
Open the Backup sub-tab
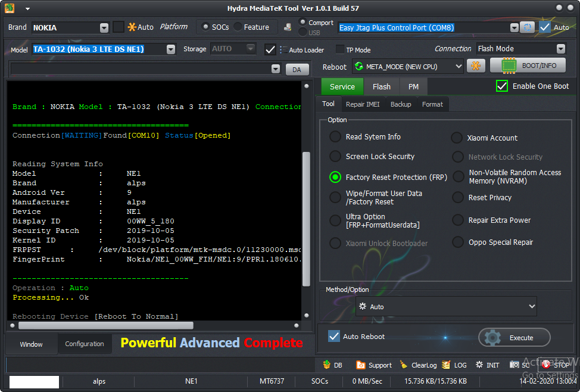401,104
